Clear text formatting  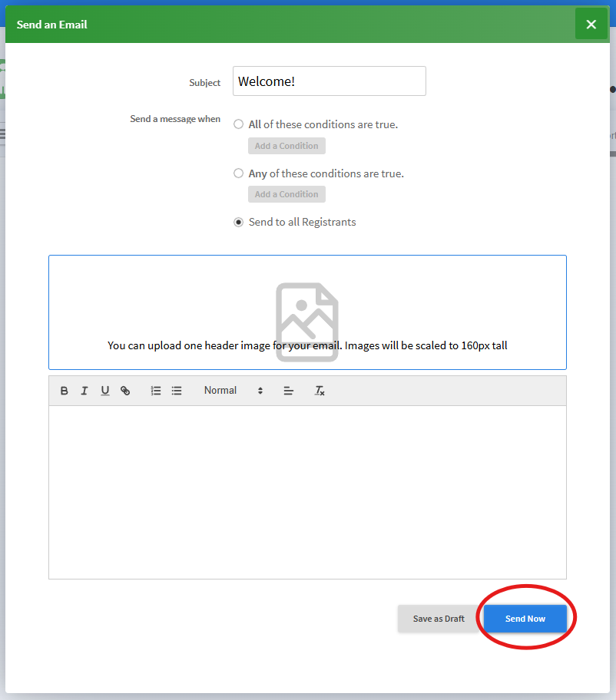click(x=320, y=391)
